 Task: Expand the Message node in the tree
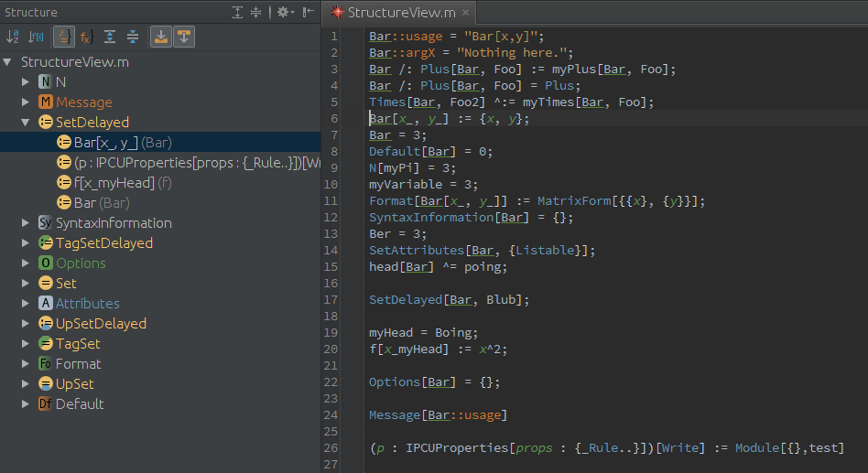point(26,102)
